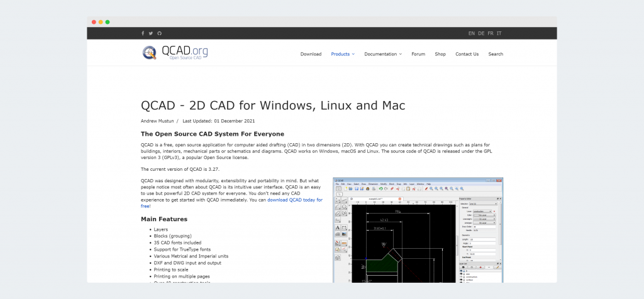Click the 'Blocks (grouping)' list item
644x299 pixels.
(x=173, y=236)
